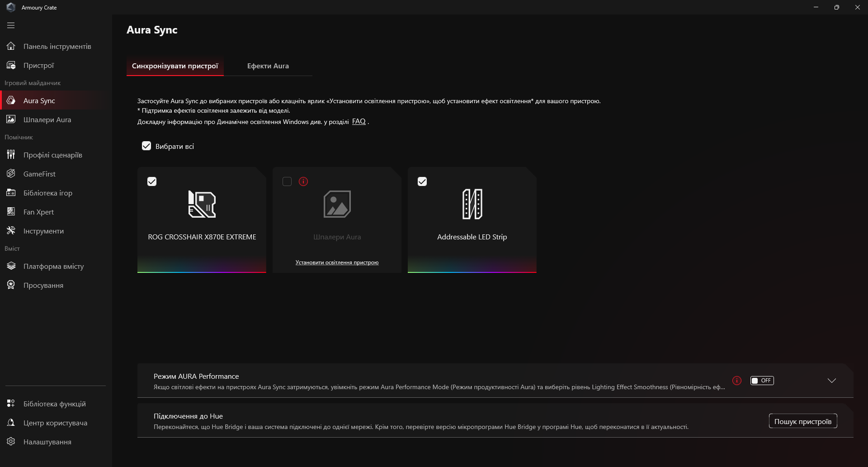This screenshot has width=868, height=467.
Task: Click the info icon beside AURA Performance toggle
Action: 737,381
